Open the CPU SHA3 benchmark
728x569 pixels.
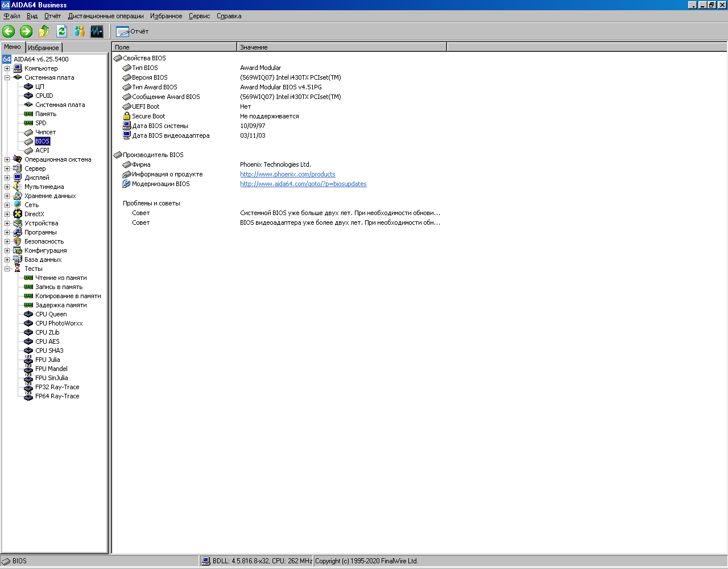(x=49, y=351)
